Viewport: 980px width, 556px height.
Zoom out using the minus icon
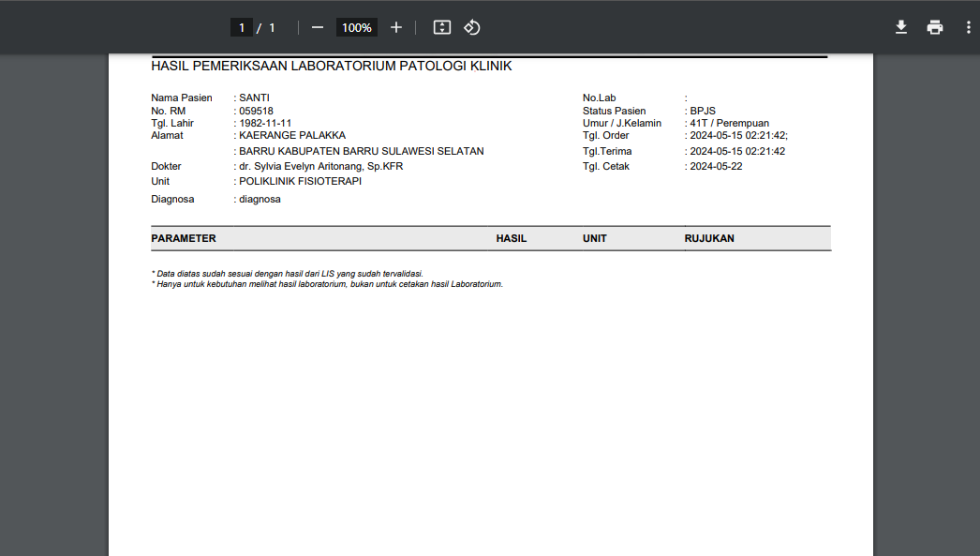318,27
